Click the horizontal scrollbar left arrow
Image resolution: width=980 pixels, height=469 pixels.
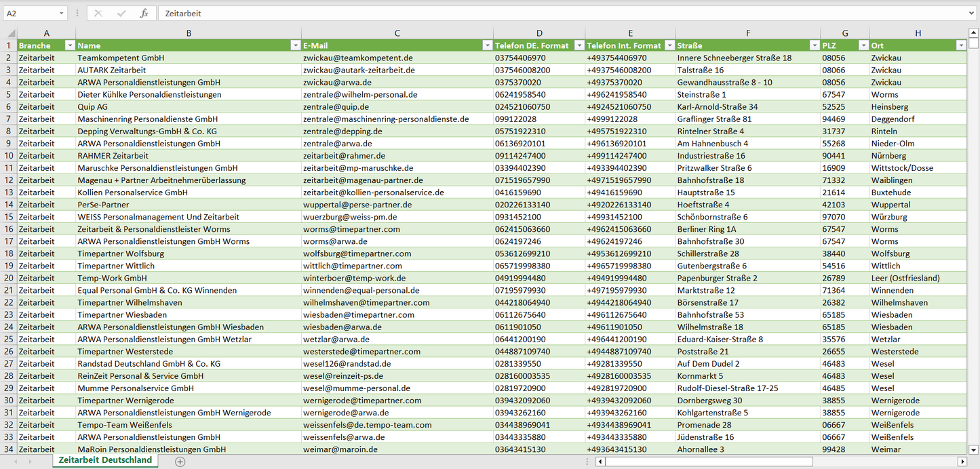600,462
